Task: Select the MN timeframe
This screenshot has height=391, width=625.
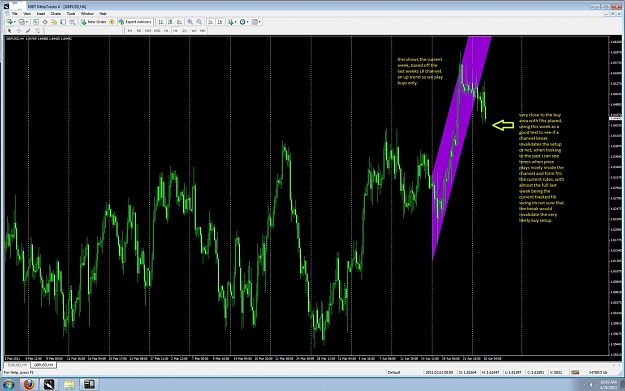Action: click(202, 31)
